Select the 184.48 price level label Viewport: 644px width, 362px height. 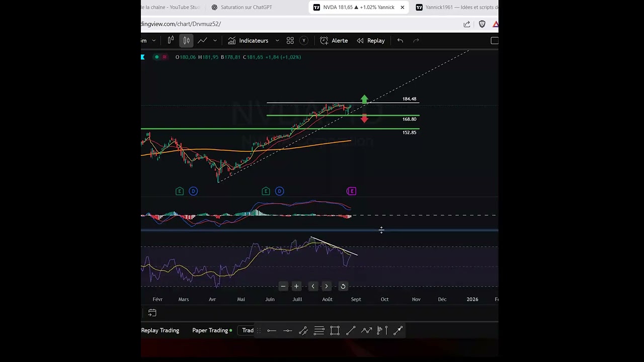(x=409, y=99)
